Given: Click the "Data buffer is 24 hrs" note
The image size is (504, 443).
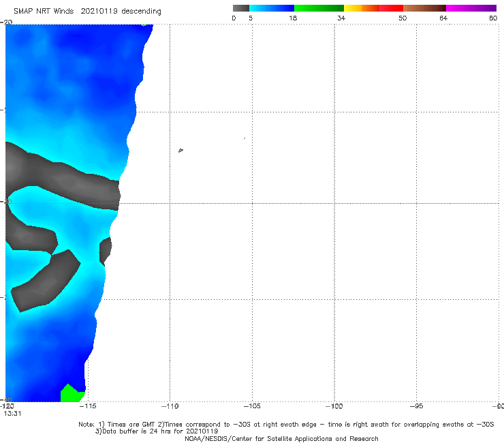Looking at the screenshot, I should click(x=157, y=431).
